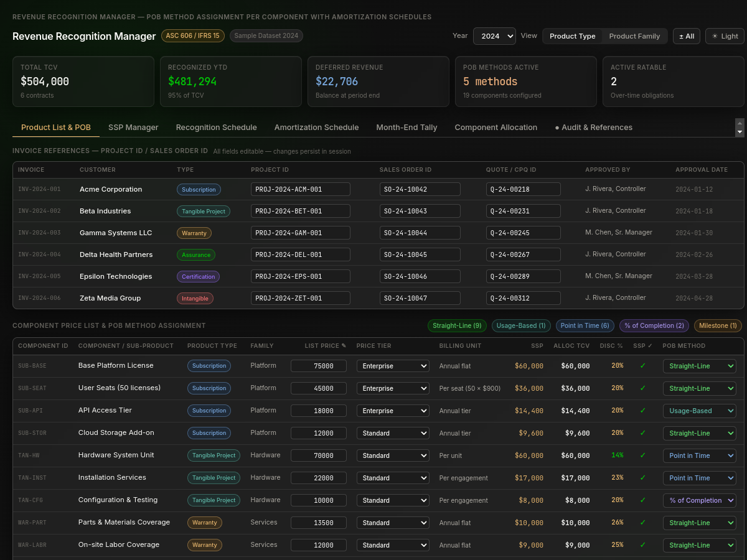Image resolution: width=747 pixels, height=560 pixels.
Task: Click Intangible tag for Zeta Media Group
Action: [195, 299]
